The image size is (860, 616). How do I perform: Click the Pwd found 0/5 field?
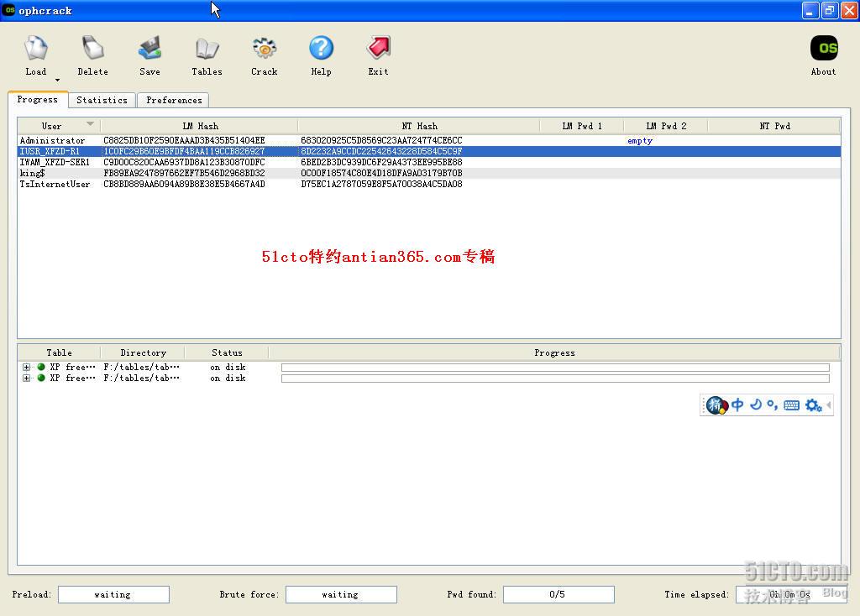558,595
